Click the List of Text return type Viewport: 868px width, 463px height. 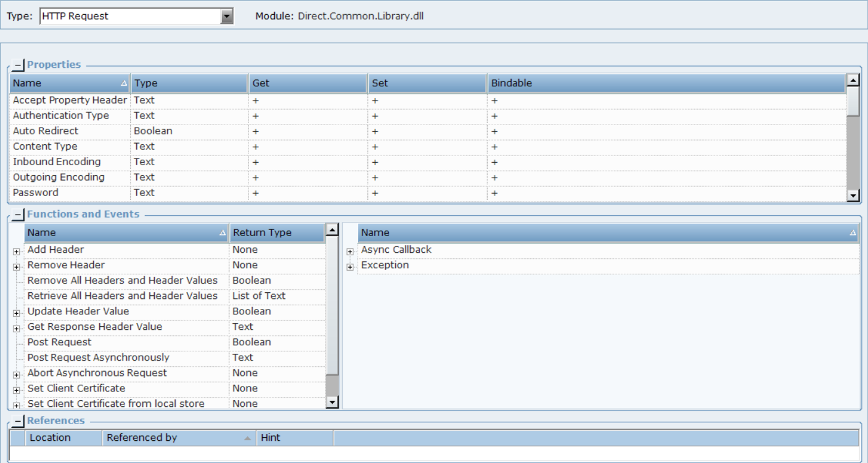pos(259,296)
